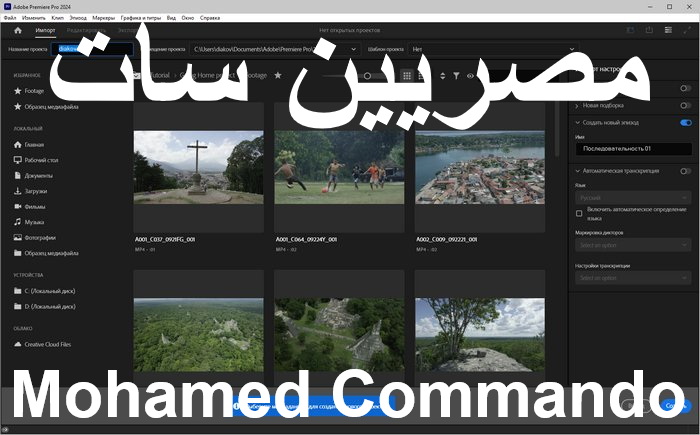Open Музыка folder in sidebar
Screen dimensions: 700x435
(x=34, y=221)
